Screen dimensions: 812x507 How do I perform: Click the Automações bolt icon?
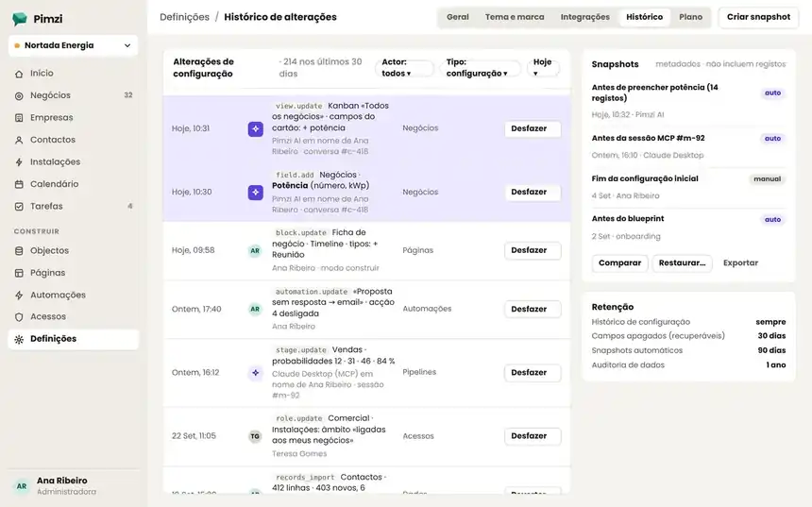click(19, 296)
